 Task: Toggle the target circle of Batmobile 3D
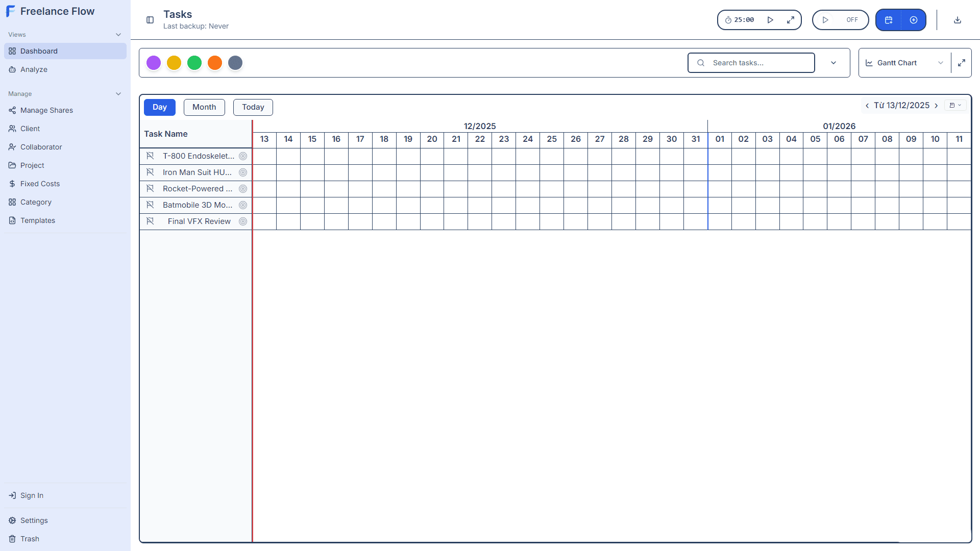coord(243,205)
